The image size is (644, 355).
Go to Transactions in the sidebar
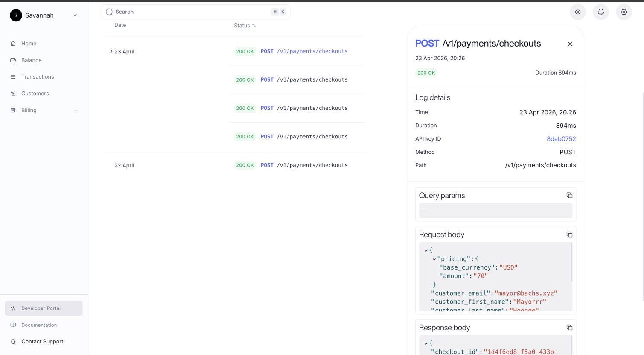tap(38, 77)
